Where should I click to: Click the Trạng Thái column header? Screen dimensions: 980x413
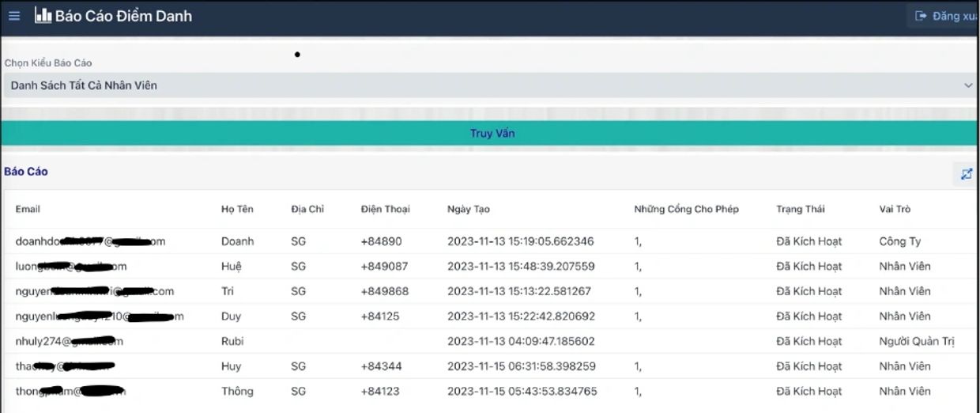pyautogui.click(x=800, y=209)
